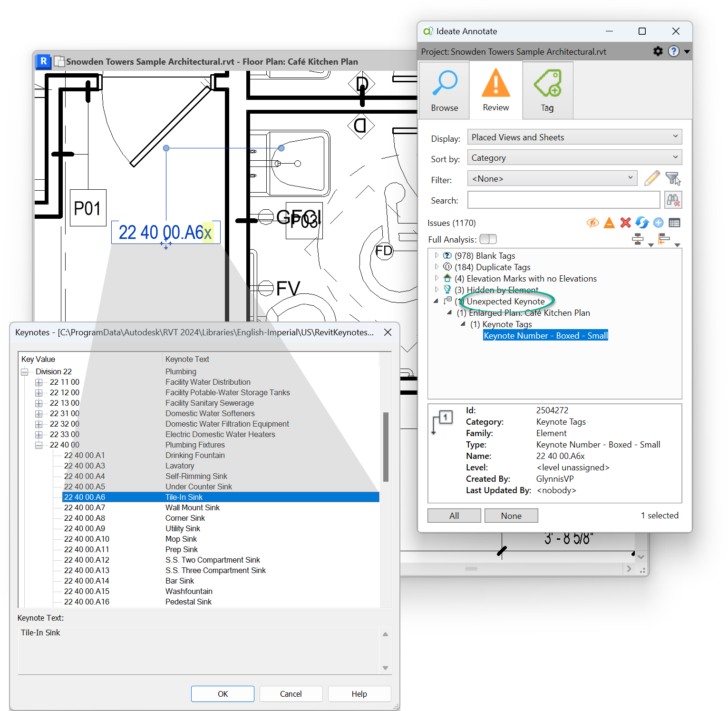The image size is (728, 711).
Task: Expand the Blank Tags node
Action: coord(437,255)
